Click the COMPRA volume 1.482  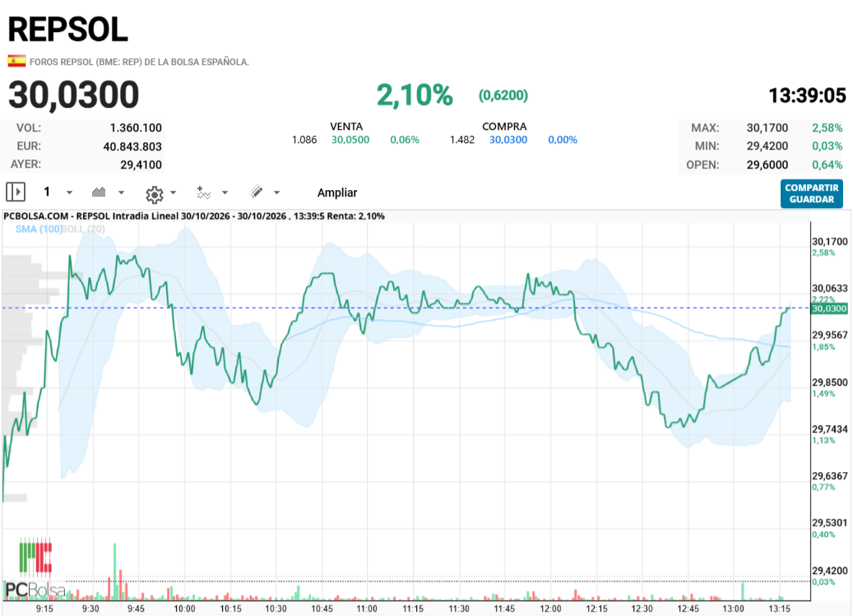tap(461, 140)
